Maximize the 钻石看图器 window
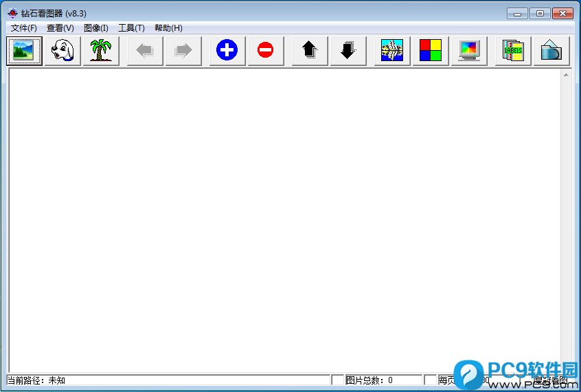 click(x=540, y=14)
